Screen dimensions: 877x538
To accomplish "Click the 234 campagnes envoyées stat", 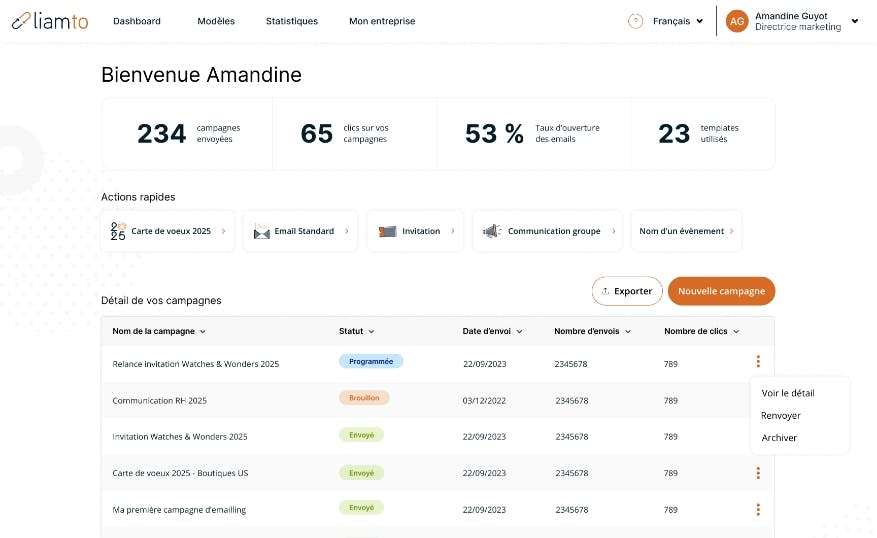I will click(188, 134).
